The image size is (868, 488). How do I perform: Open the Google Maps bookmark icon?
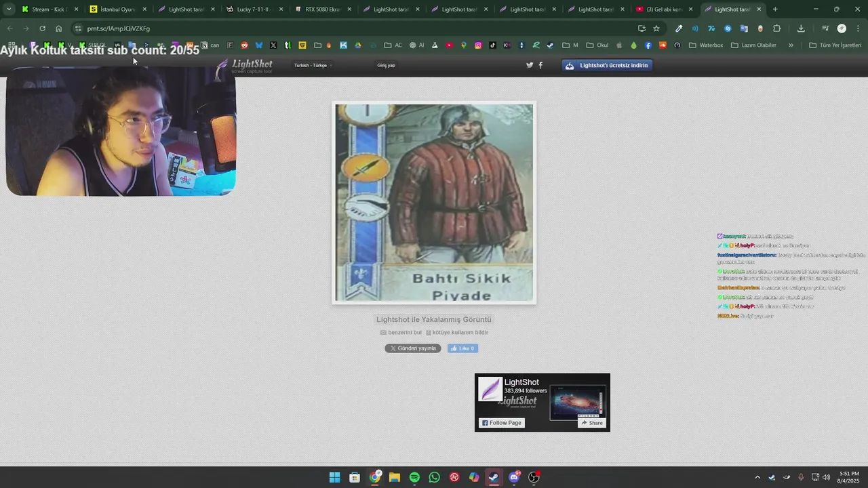tap(464, 45)
